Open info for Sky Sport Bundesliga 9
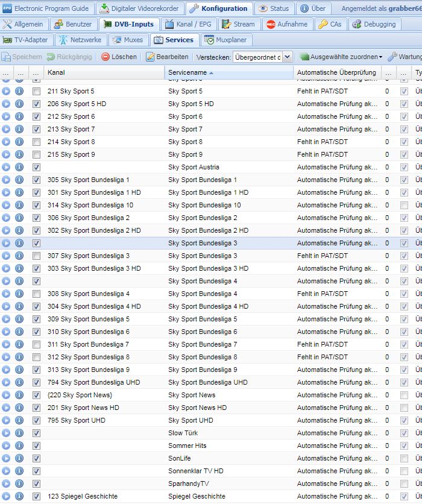Viewport: 422px width, 504px height. pyautogui.click(x=19, y=370)
